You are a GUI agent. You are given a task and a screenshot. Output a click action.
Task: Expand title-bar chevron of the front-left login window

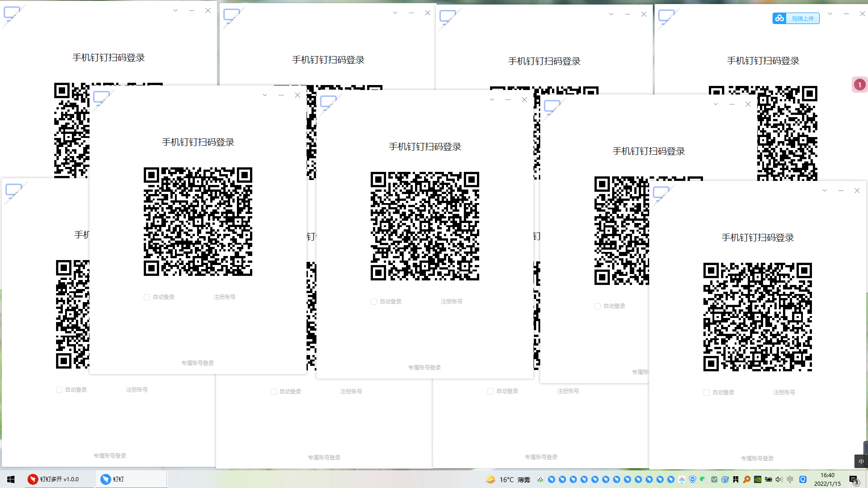265,95
